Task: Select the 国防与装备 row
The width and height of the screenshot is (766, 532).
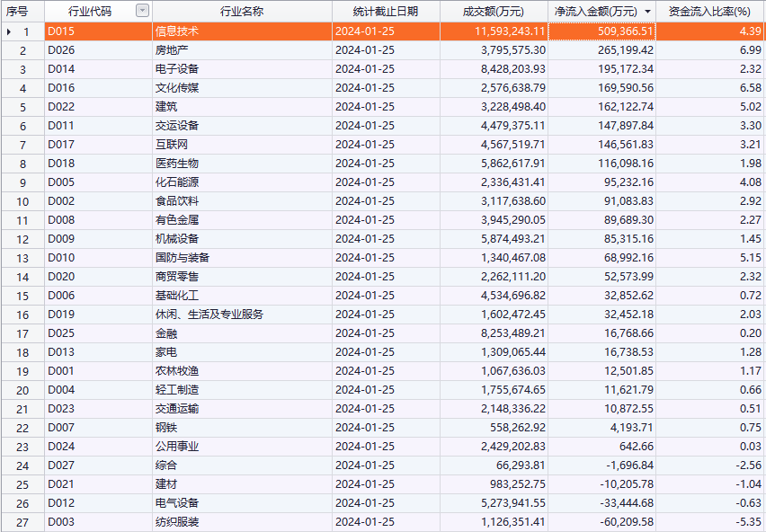Action: point(183,258)
